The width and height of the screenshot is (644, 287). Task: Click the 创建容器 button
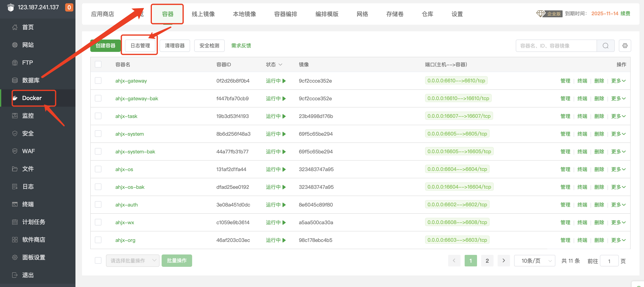[105, 46]
